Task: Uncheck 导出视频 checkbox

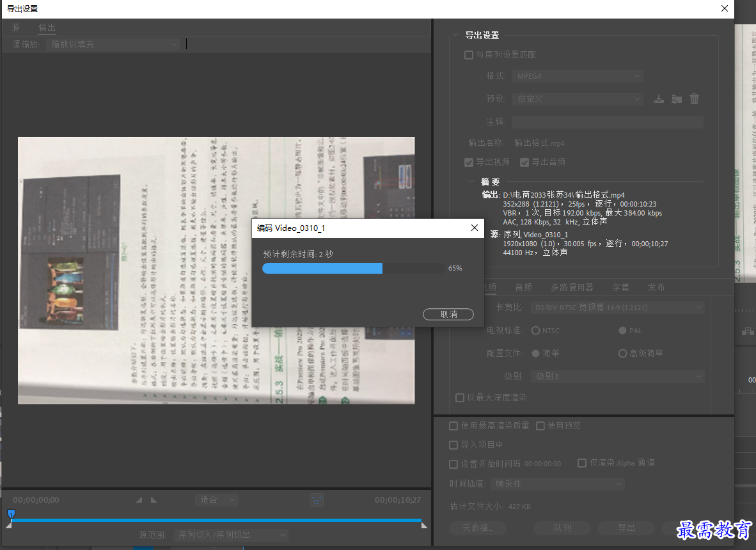Action: [x=469, y=162]
